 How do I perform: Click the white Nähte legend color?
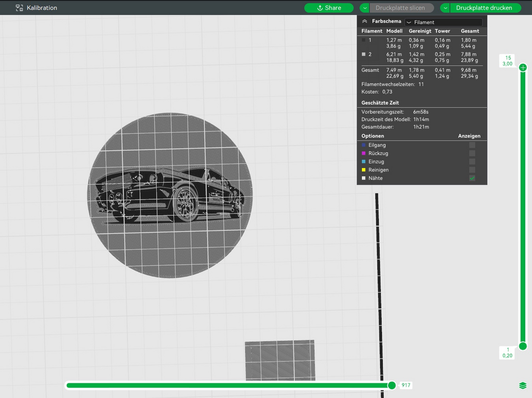coord(364,178)
